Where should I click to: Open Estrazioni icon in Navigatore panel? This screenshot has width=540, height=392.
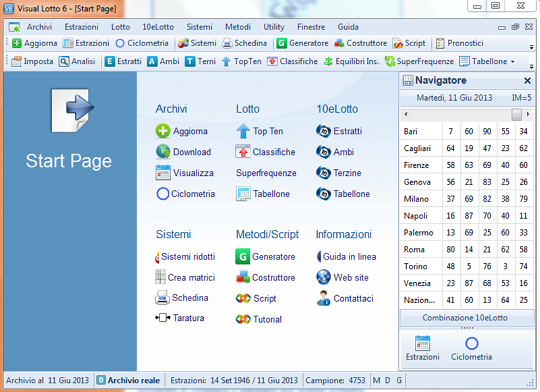click(x=423, y=348)
